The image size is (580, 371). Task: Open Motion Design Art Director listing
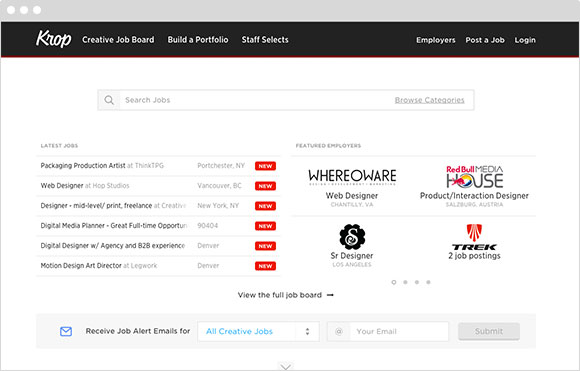pos(99,265)
